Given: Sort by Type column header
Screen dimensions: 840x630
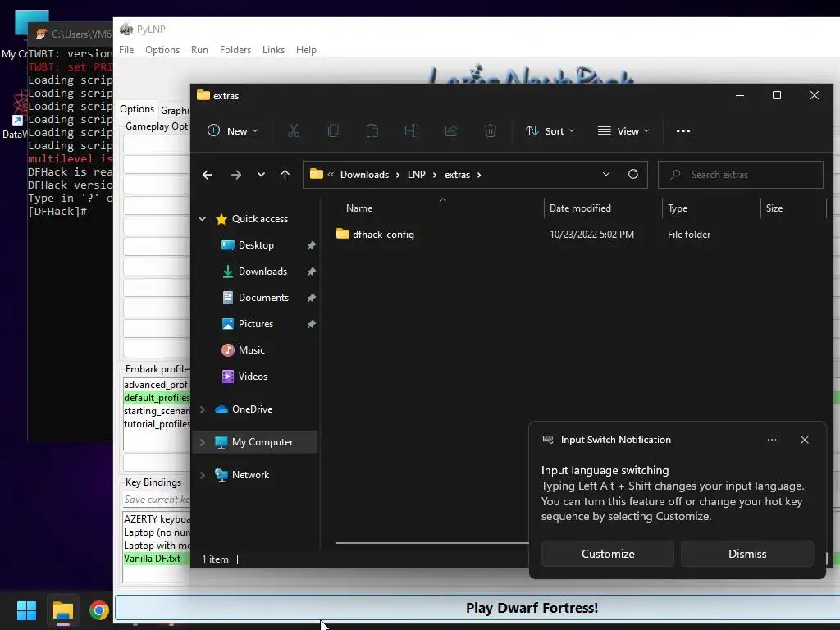Looking at the screenshot, I should coord(677,208).
